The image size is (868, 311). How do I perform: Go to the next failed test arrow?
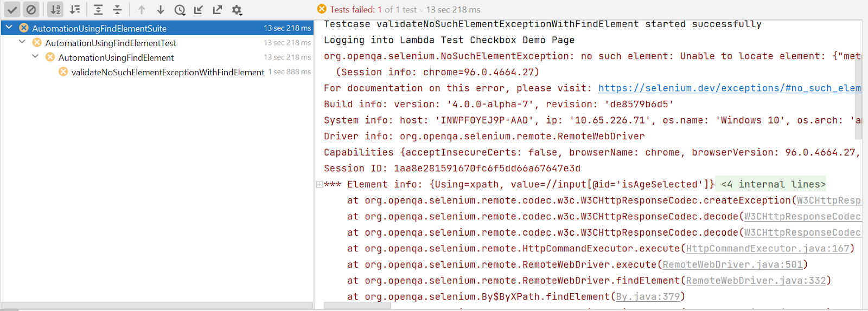pos(161,10)
